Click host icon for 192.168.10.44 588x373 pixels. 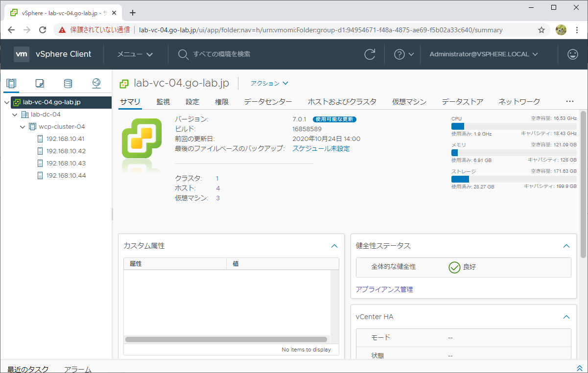tap(40, 176)
